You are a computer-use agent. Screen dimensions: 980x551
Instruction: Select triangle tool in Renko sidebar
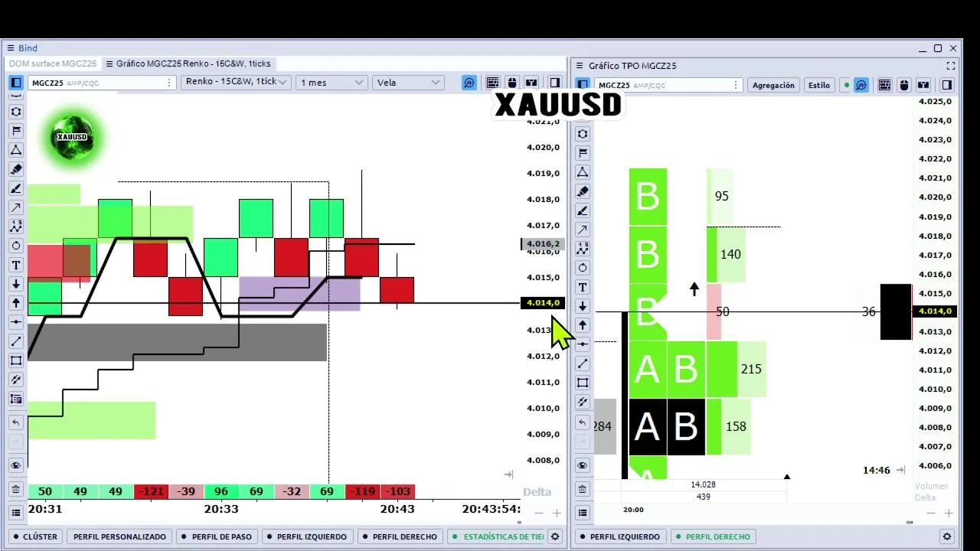click(x=16, y=150)
